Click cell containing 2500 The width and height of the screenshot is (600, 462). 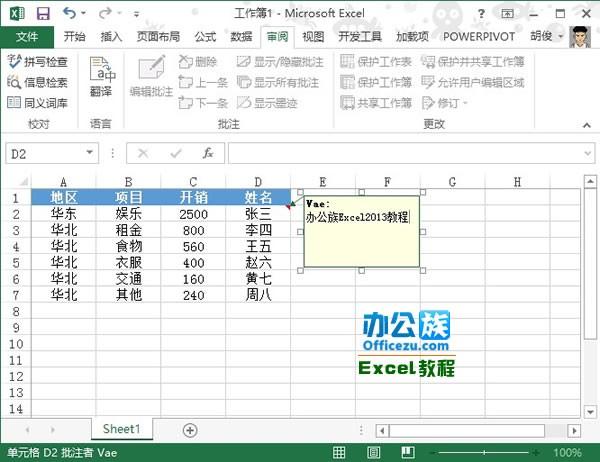193,214
